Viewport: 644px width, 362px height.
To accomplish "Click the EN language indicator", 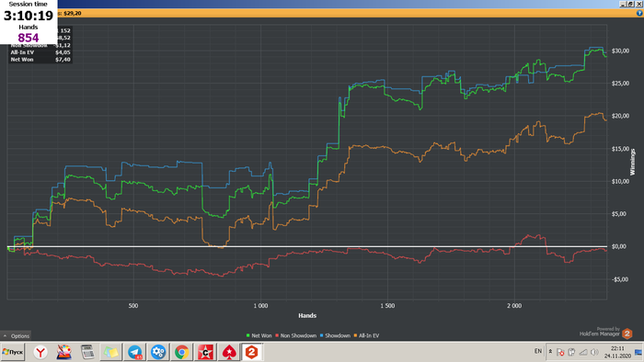I will [x=537, y=351].
